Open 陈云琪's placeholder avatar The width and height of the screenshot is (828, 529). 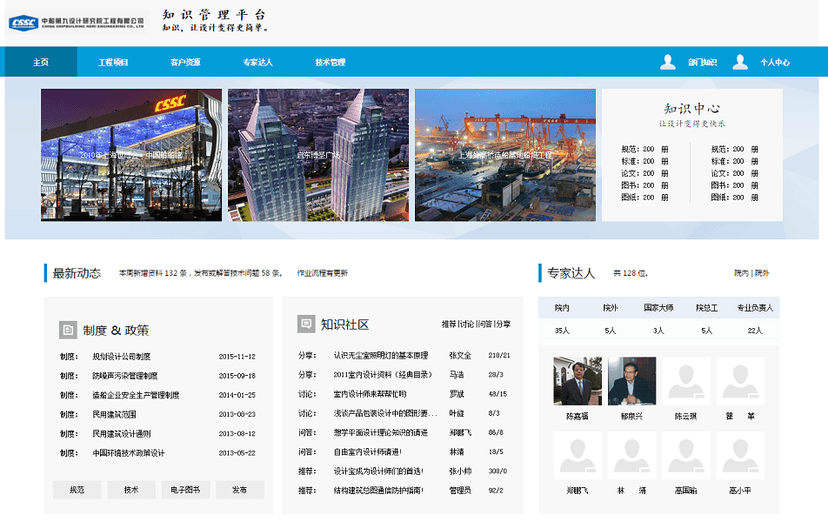click(x=687, y=381)
